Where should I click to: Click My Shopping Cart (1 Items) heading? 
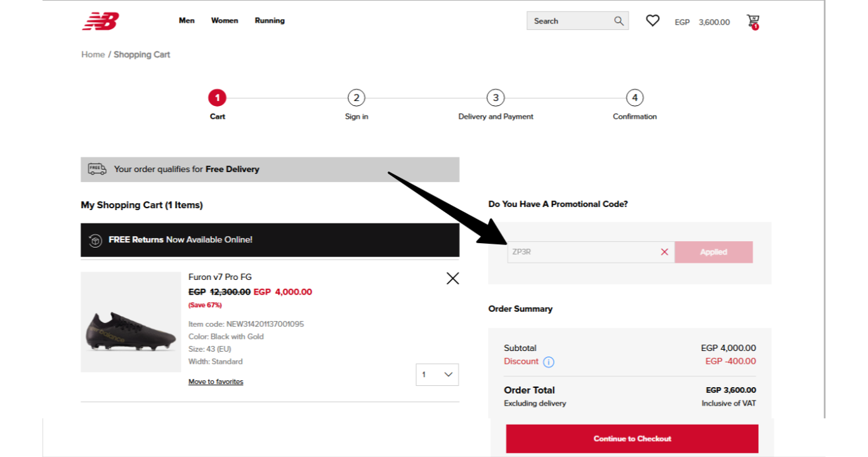[141, 205]
